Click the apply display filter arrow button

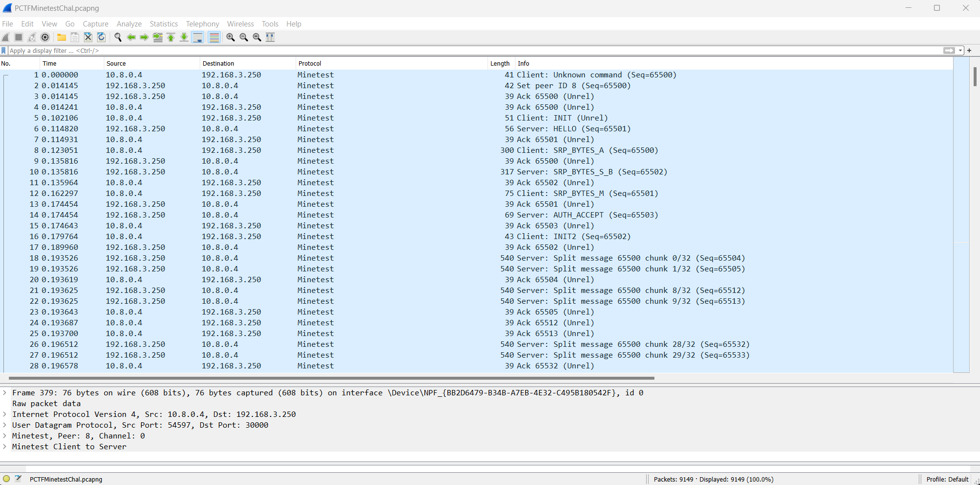(x=949, y=50)
